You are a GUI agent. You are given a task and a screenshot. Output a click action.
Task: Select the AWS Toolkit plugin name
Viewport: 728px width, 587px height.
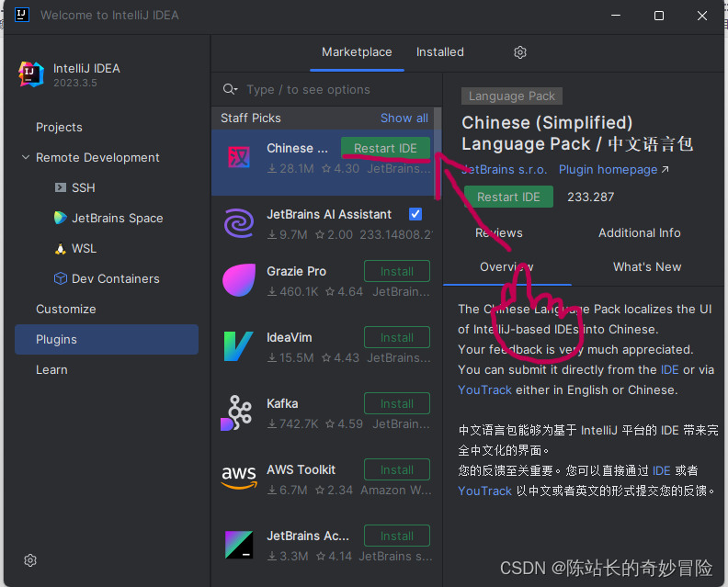(x=301, y=469)
